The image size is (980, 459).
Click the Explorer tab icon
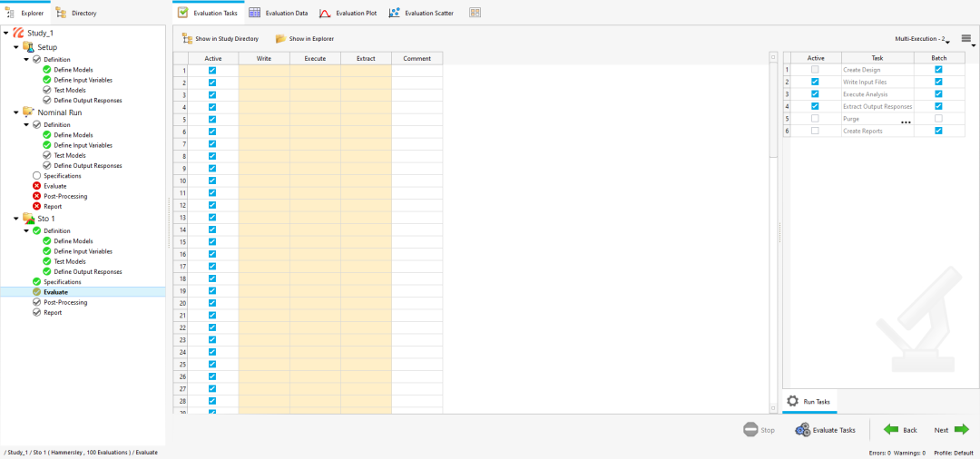10,13
